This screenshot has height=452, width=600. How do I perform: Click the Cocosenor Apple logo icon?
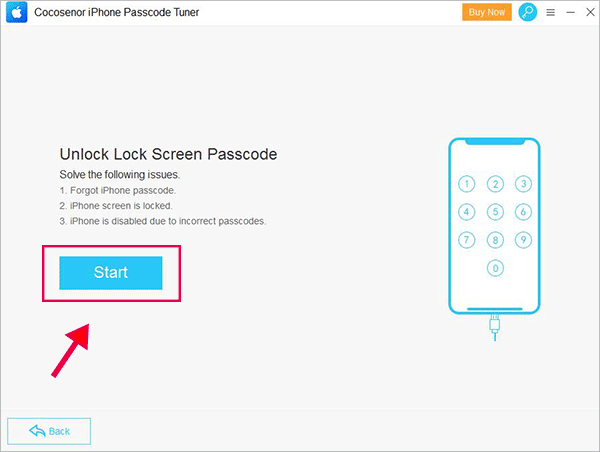point(16,12)
